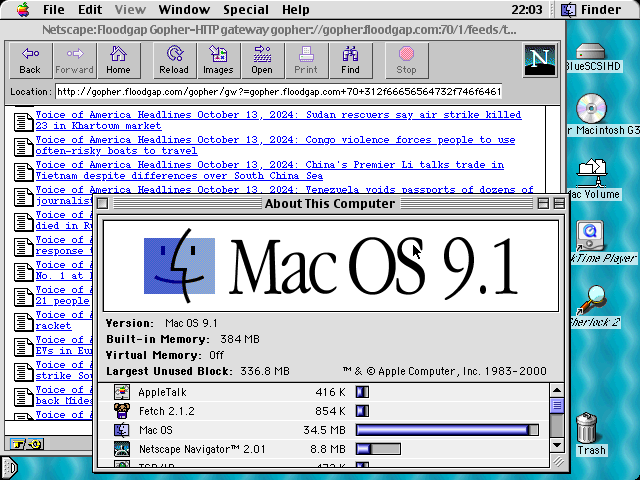
Task: Open the Window menu
Action: (184, 9)
